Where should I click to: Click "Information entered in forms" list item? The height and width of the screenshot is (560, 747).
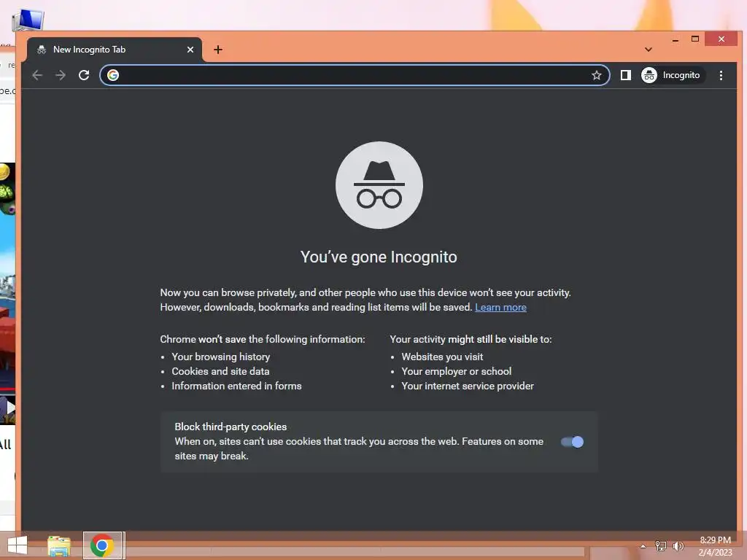click(237, 386)
